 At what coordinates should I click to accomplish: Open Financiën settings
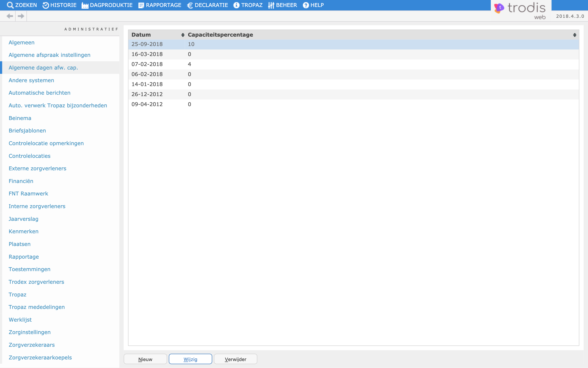coord(21,181)
